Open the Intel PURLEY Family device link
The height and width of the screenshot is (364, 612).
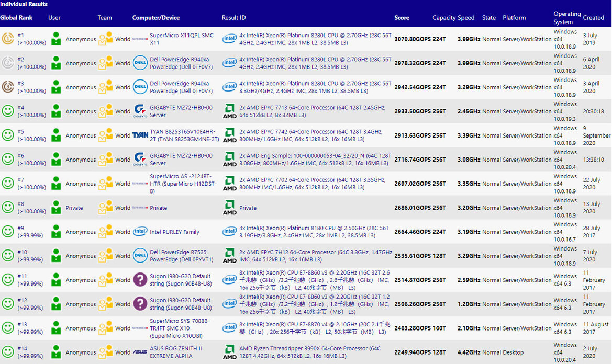(x=174, y=232)
